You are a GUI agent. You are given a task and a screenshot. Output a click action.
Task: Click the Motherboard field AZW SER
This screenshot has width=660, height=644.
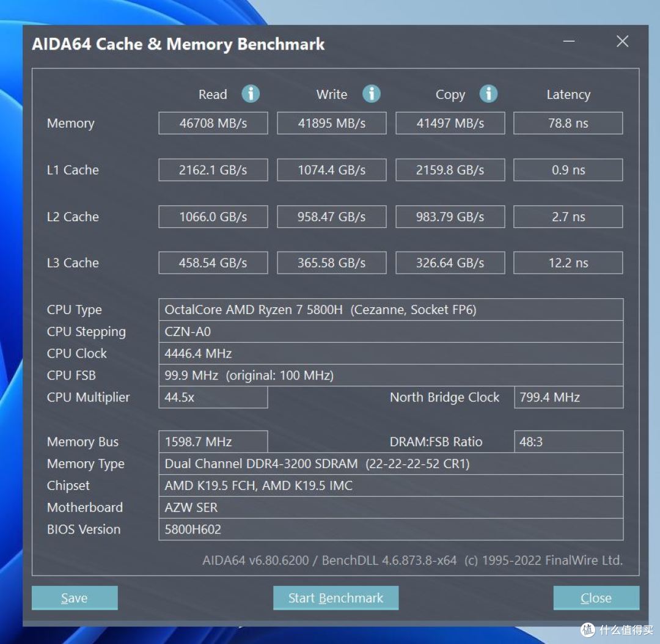coord(391,507)
